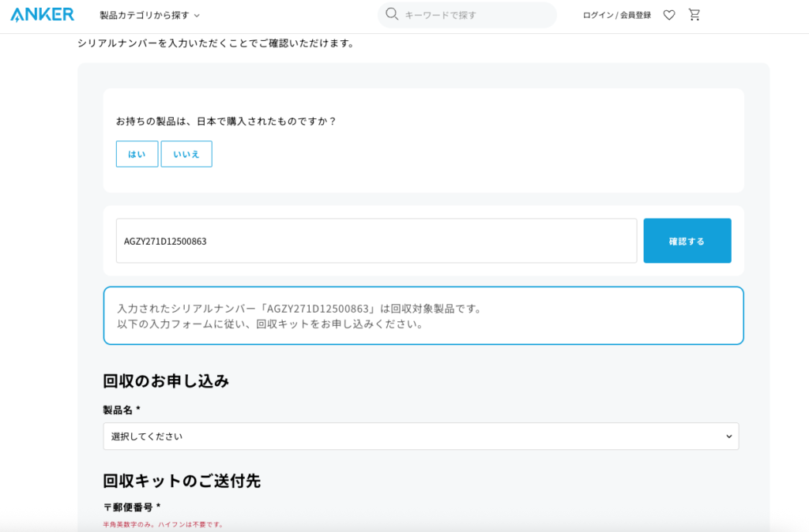
Task: Click the magnifying glass search icon
Action: (391, 14)
